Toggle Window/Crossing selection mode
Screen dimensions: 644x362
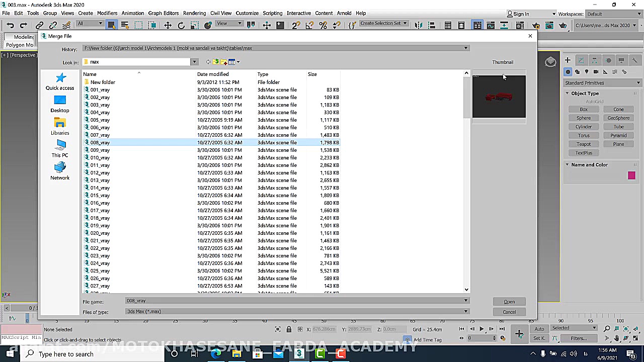151,25
